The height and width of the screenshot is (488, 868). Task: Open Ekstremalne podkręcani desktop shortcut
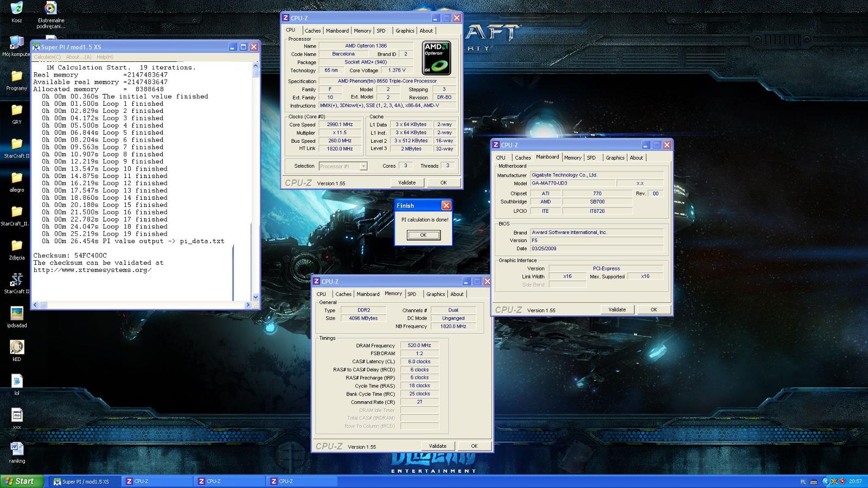point(50,9)
